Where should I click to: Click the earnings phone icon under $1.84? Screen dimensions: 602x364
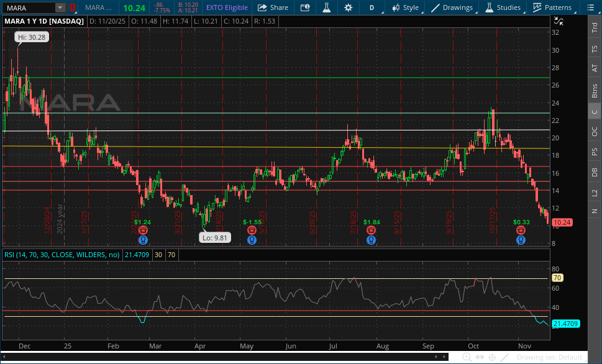click(371, 230)
